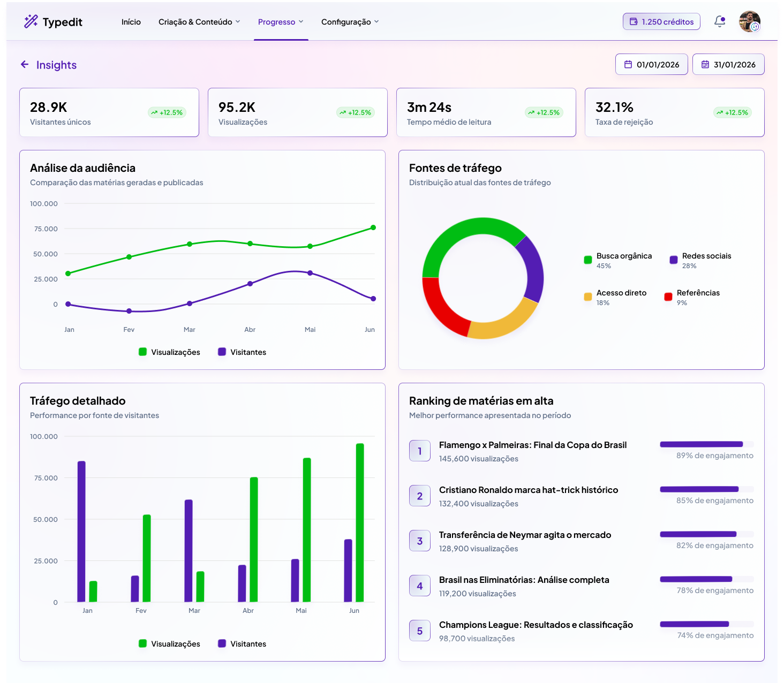Toggle Visitantes legend in Tráfego detalhado
Screen dimensions: 784x683
click(242, 644)
